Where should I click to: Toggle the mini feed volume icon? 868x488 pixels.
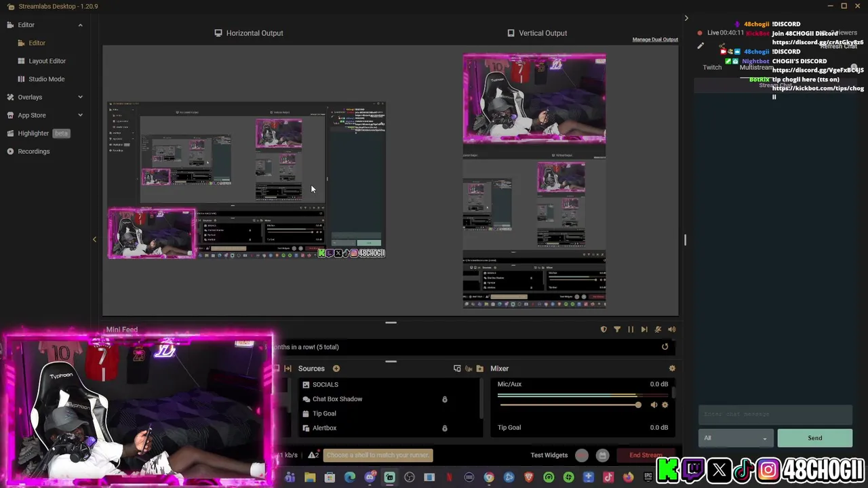(671, 329)
